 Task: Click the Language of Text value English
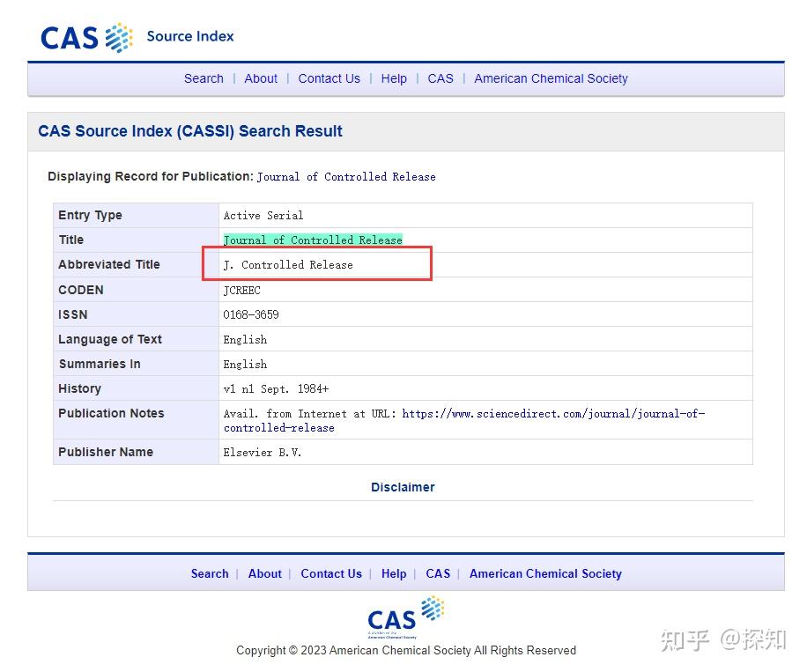click(245, 340)
